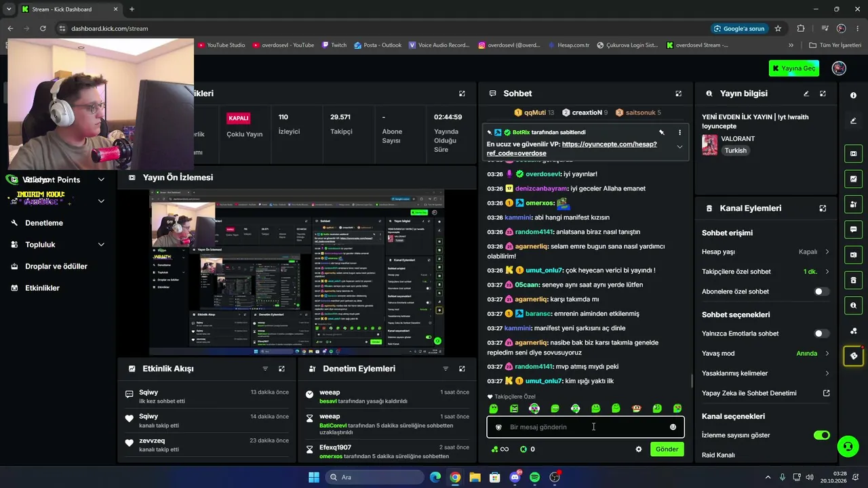
Task: Expand the Sohbet chat panel to fullscreen
Action: coord(678,94)
